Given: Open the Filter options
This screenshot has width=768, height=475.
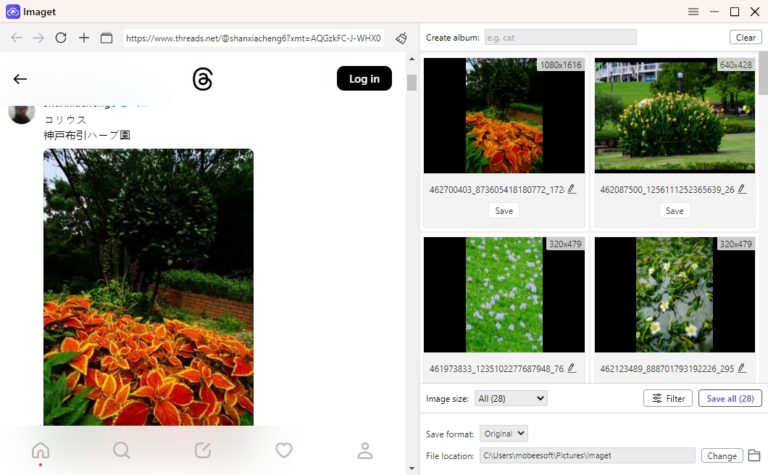Looking at the screenshot, I should (668, 399).
